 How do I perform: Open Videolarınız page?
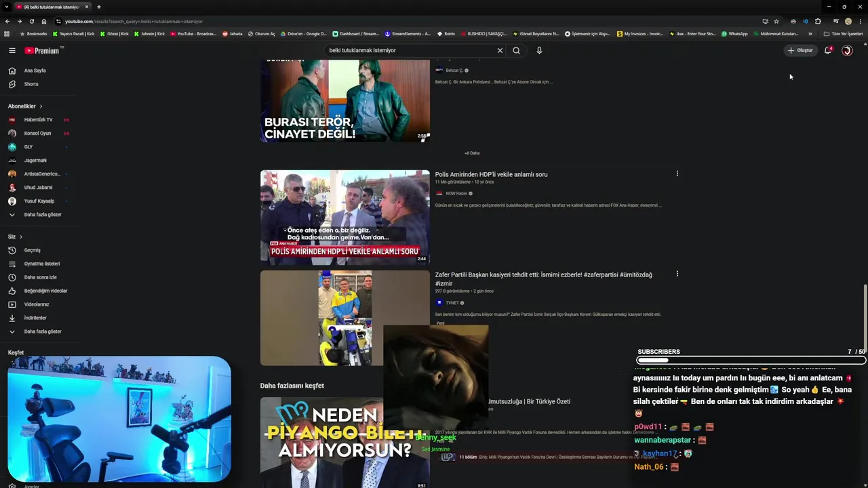[37, 304]
